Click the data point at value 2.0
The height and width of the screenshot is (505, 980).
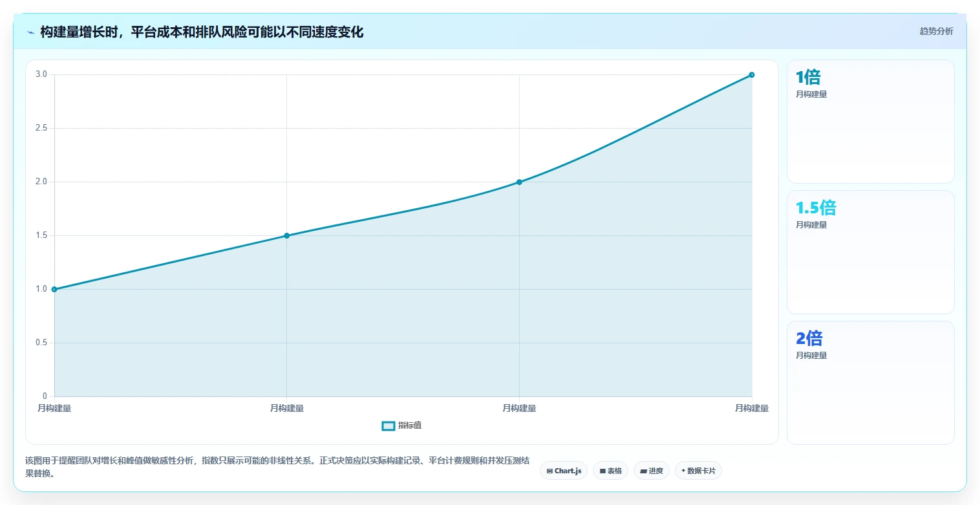[x=519, y=182]
